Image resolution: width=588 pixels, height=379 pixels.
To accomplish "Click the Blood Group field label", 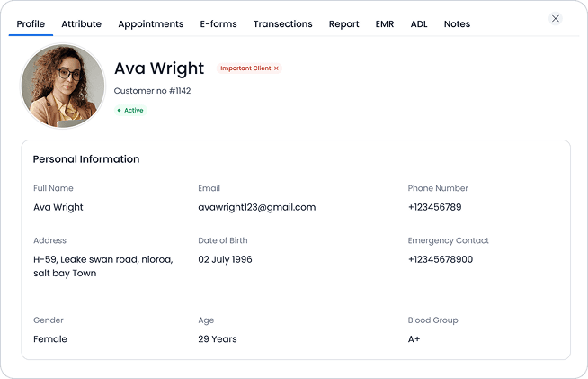I will tap(432, 320).
